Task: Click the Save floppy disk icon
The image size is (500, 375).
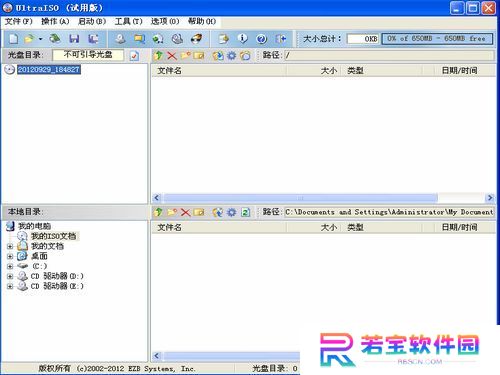Action: [74, 39]
